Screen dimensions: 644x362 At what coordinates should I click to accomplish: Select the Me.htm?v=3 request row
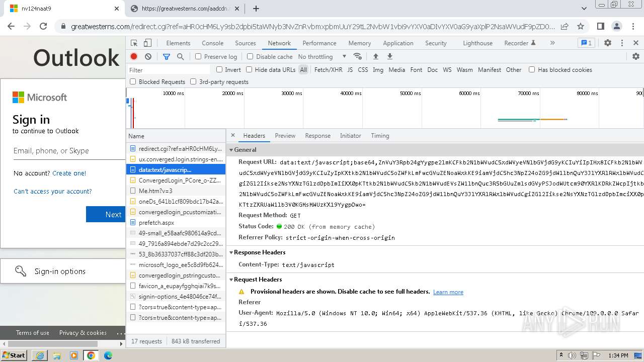tap(176, 191)
